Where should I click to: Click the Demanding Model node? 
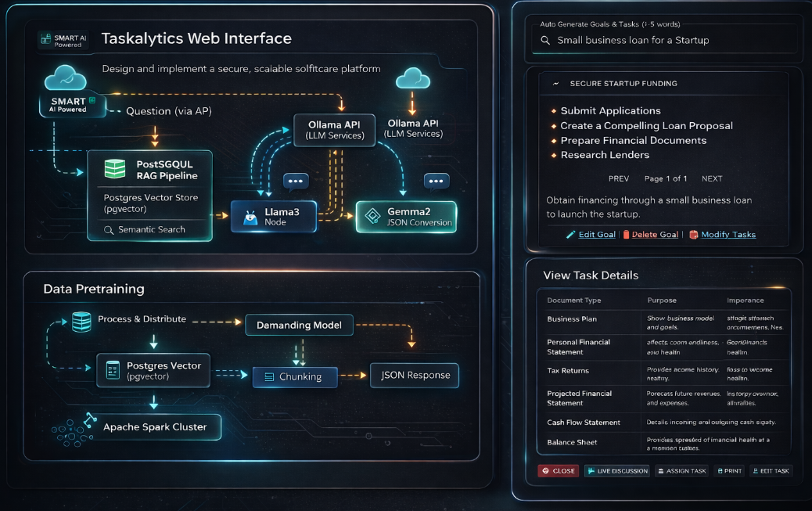pos(299,326)
